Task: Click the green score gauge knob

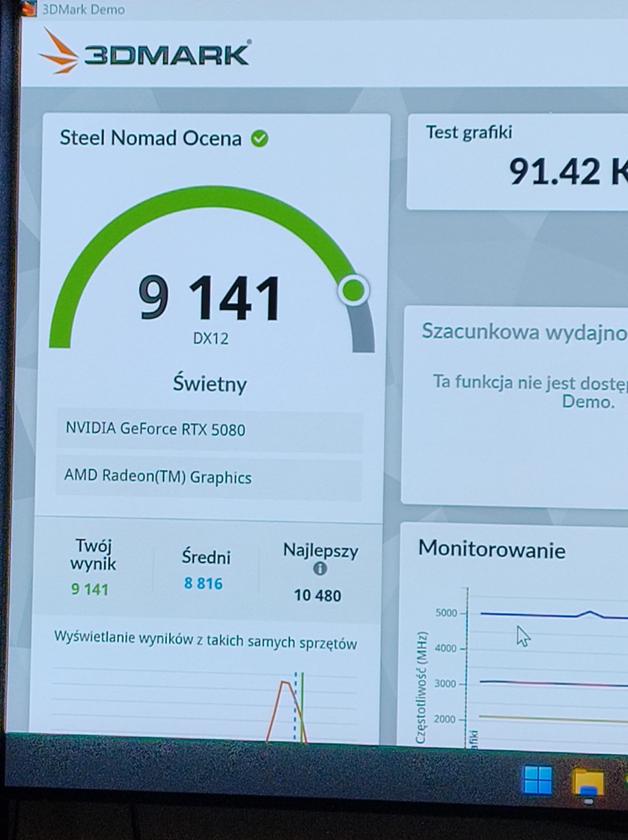Action: pyautogui.click(x=353, y=290)
